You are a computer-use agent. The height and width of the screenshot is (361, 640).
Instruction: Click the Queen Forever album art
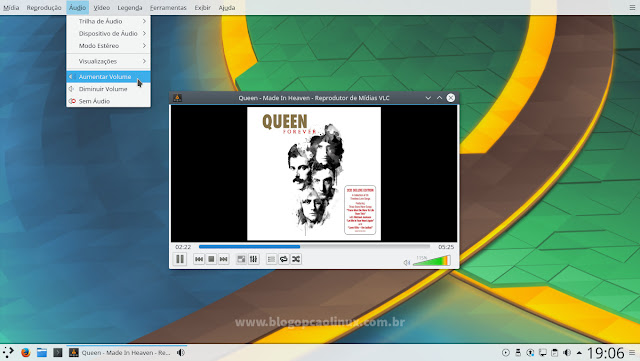[x=314, y=174]
